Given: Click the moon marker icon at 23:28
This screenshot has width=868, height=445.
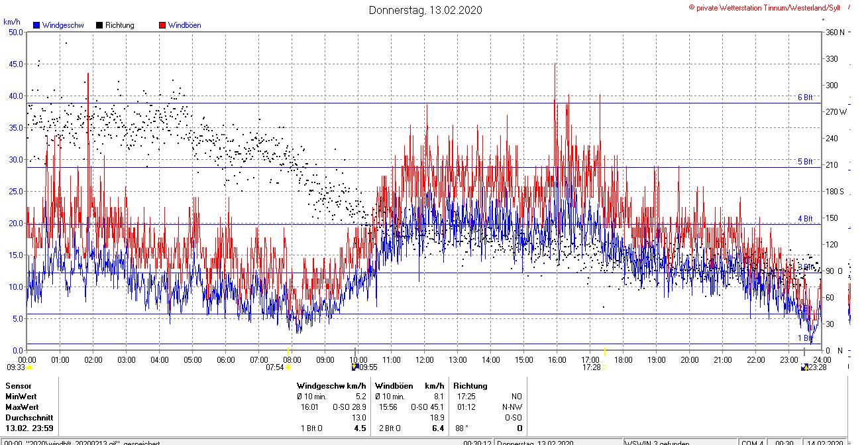Looking at the screenshot, I should [805, 367].
